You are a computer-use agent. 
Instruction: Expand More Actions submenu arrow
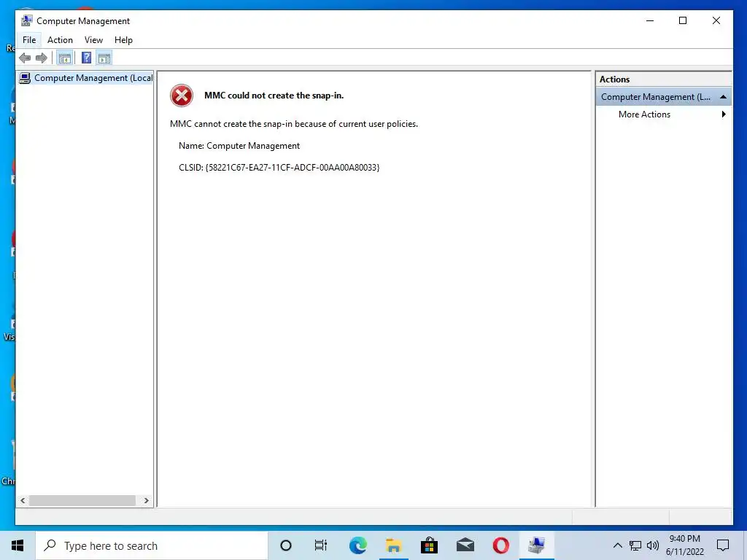pos(723,114)
